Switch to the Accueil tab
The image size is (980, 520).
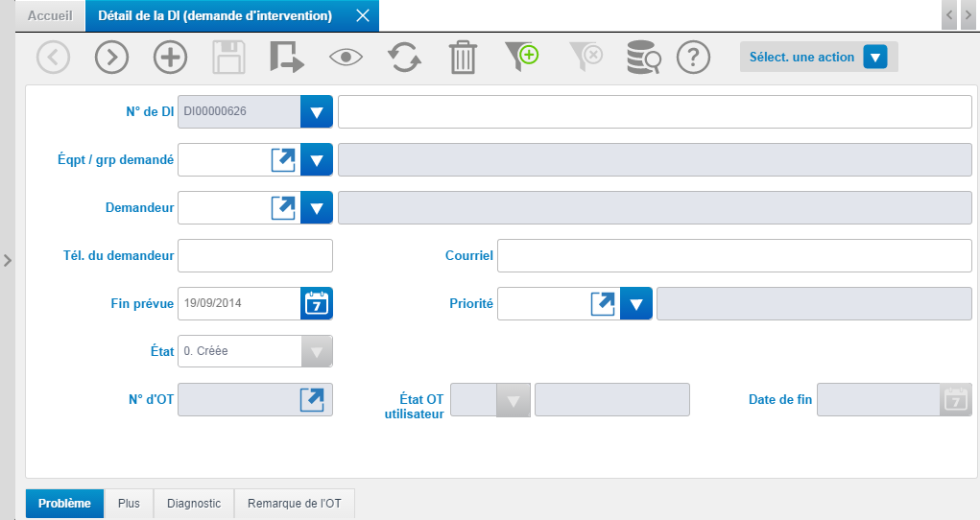pos(50,15)
